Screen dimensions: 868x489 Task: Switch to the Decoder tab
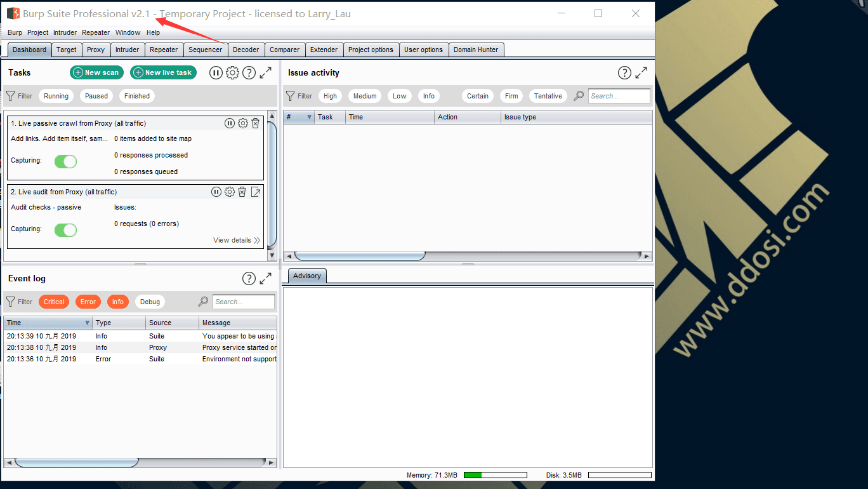246,50
